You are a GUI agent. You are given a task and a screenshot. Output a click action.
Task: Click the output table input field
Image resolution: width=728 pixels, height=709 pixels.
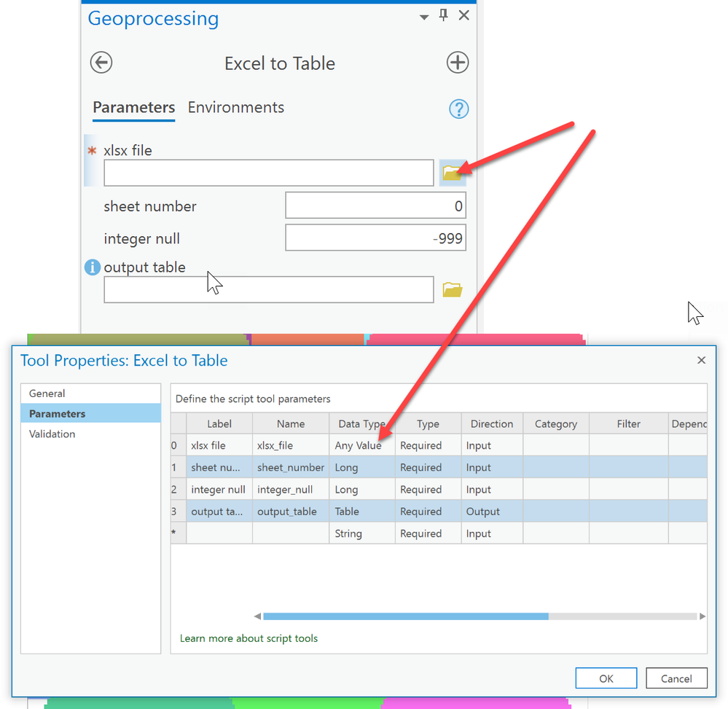[x=269, y=290]
